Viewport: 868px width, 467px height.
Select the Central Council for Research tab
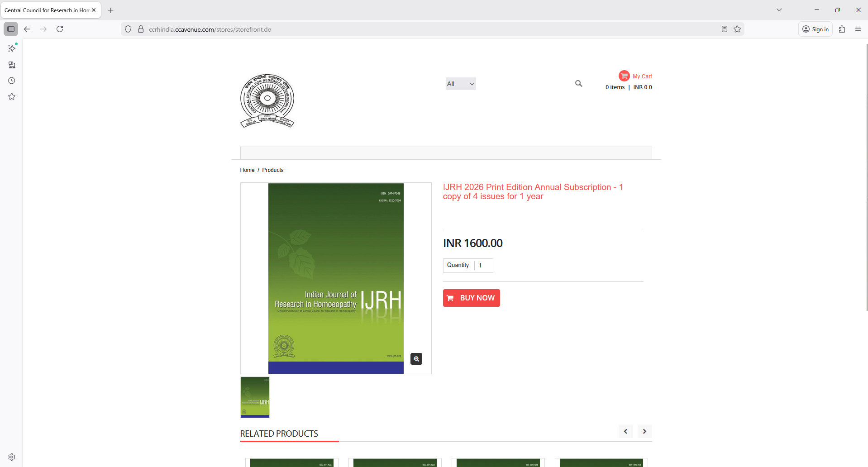tap(47, 10)
